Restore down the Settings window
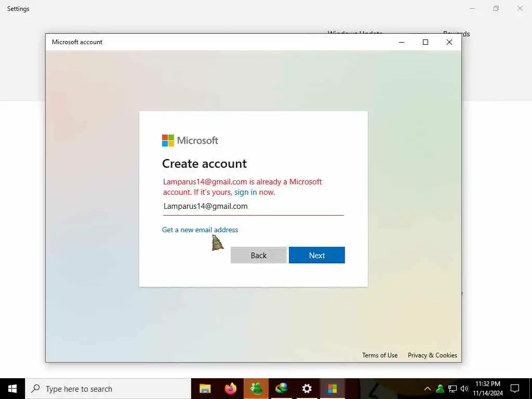 [x=496, y=8]
